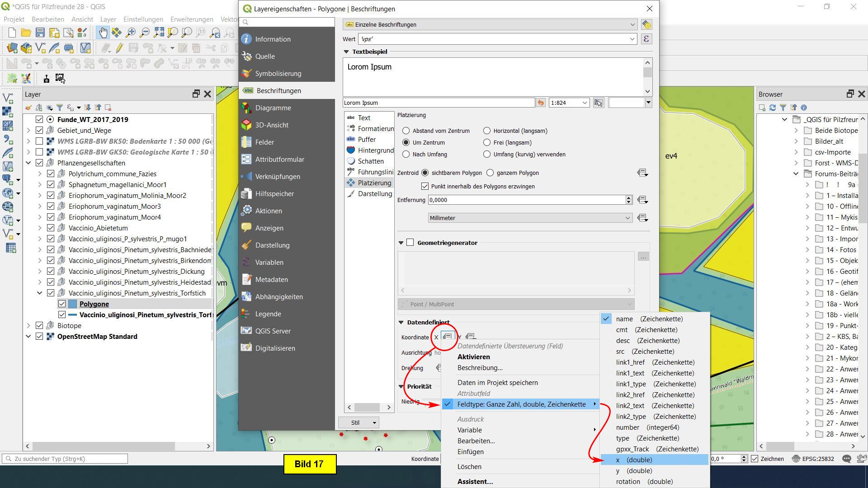The image size is (868, 488).
Task: Choose the y (double) field entry
Action: click(633, 470)
